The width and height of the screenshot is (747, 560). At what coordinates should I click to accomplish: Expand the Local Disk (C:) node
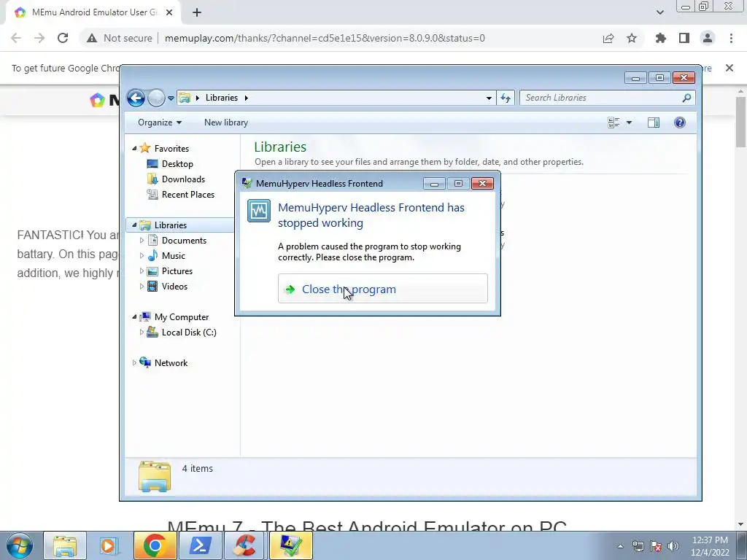(142, 332)
